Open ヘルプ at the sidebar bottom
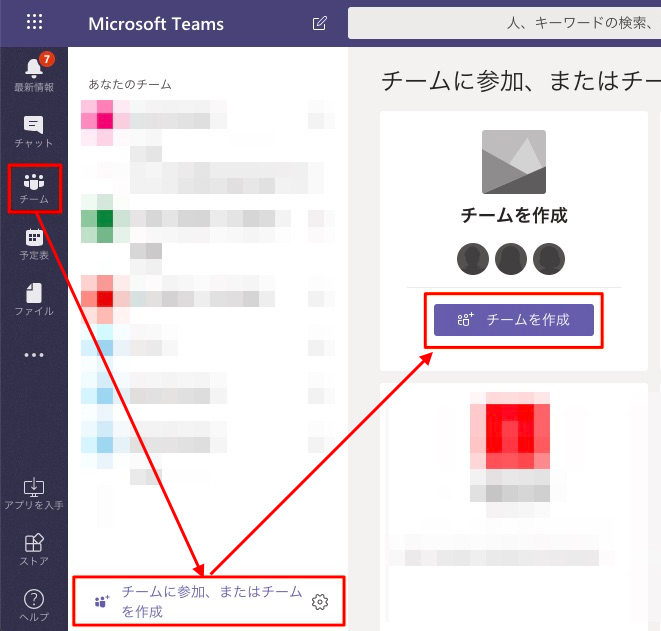 pos(34,604)
